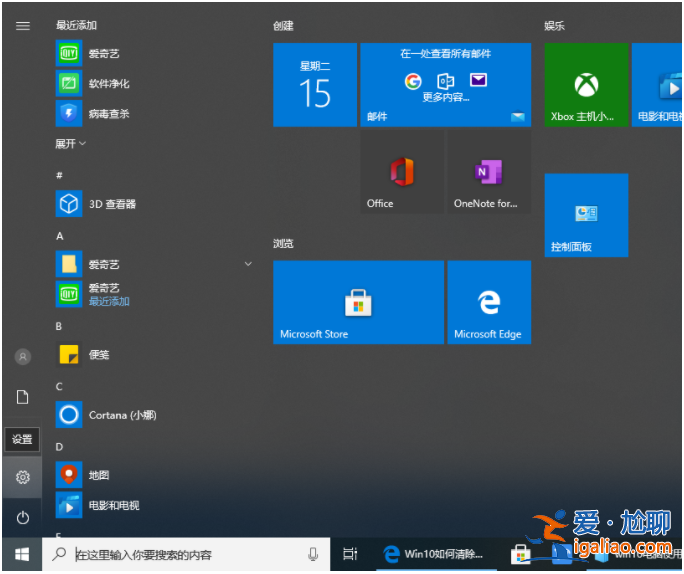Open the Xbox 主机小... tile
684x574 pixels.
(x=586, y=85)
